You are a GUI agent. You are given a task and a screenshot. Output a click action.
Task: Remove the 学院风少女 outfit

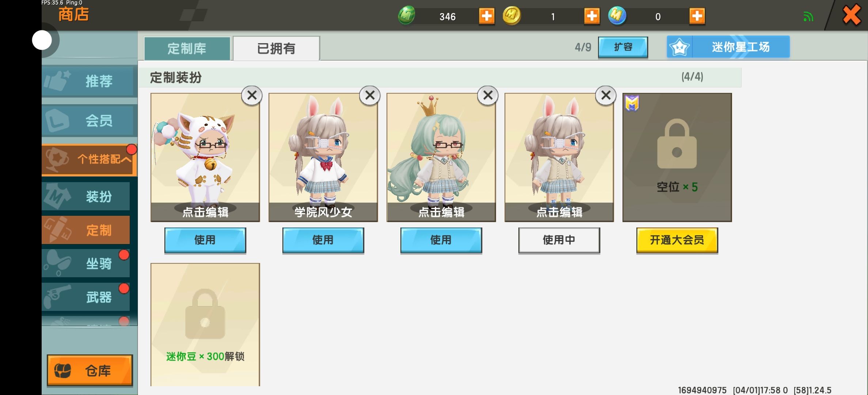[370, 95]
